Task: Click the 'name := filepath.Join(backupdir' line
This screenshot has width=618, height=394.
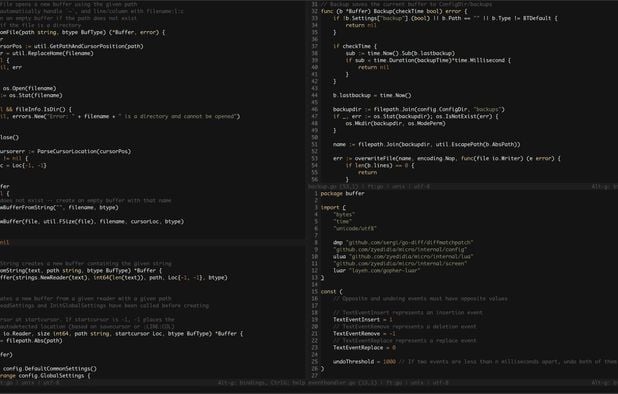Action: tap(426, 145)
